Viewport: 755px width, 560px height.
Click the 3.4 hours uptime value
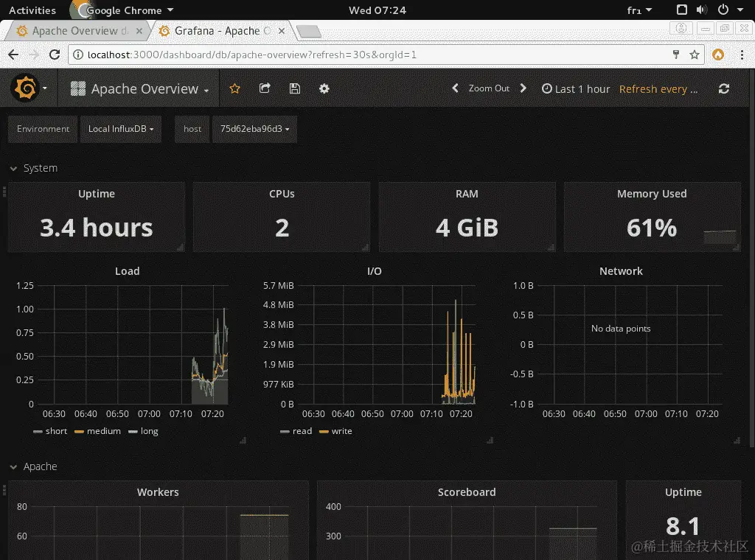[x=96, y=228]
